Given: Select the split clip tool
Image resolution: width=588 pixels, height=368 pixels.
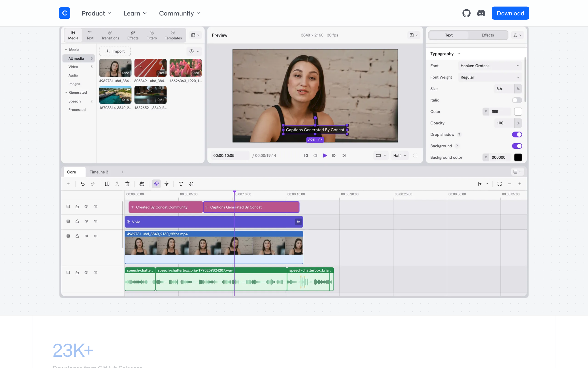Looking at the screenshot, I should tap(107, 184).
